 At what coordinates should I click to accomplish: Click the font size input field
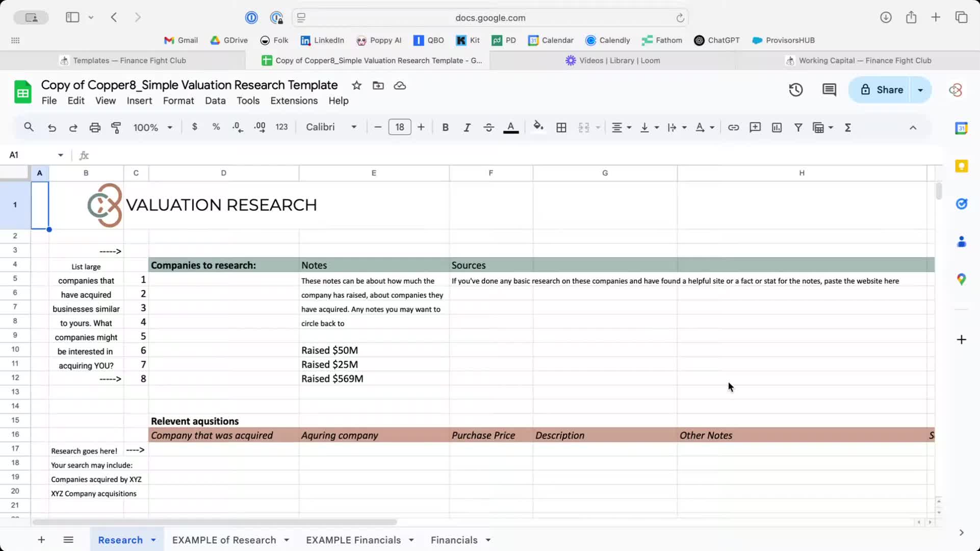pos(399,128)
